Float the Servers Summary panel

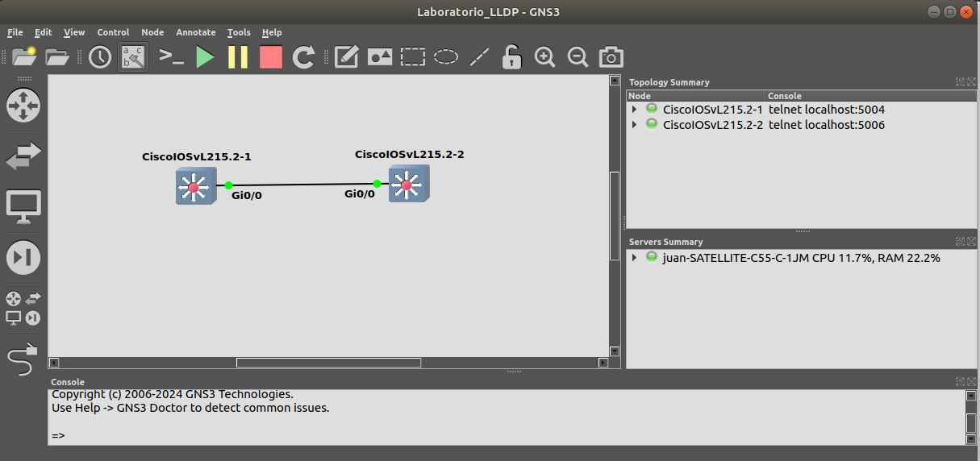coord(960,241)
